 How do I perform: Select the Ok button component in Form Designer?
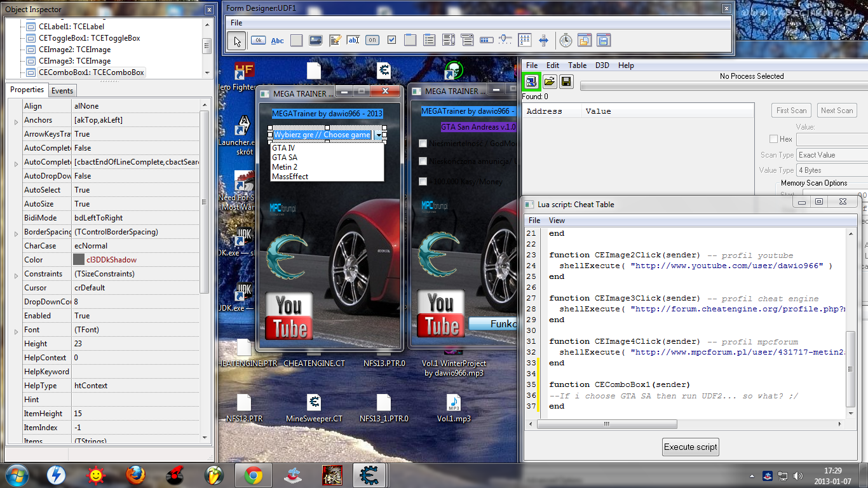(258, 40)
